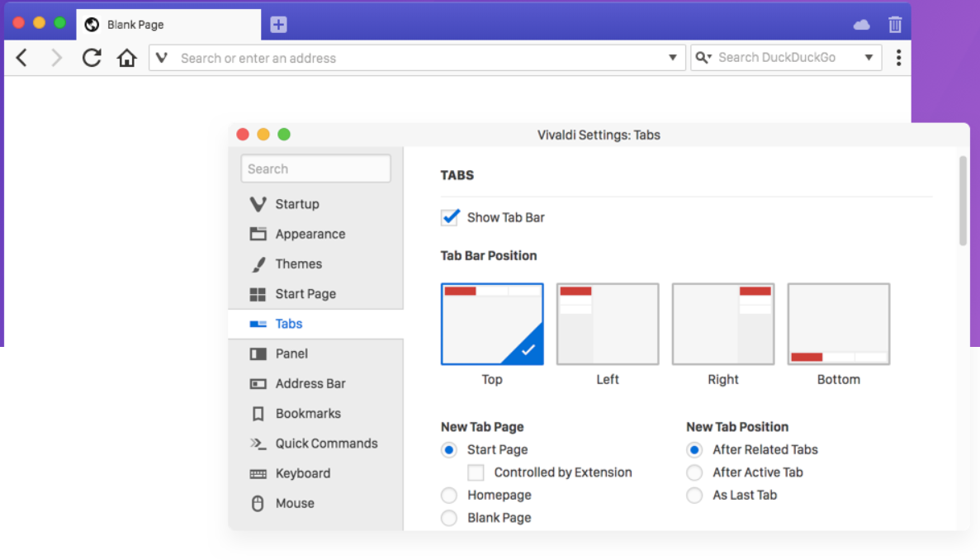Minimize the Vivaldi Settings window
Screen dimensions: 980x560
click(263, 135)
